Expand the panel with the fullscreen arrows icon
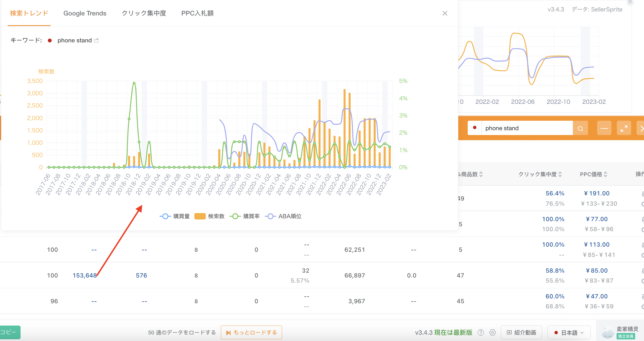The image size is (644, 341). [624, 128]
